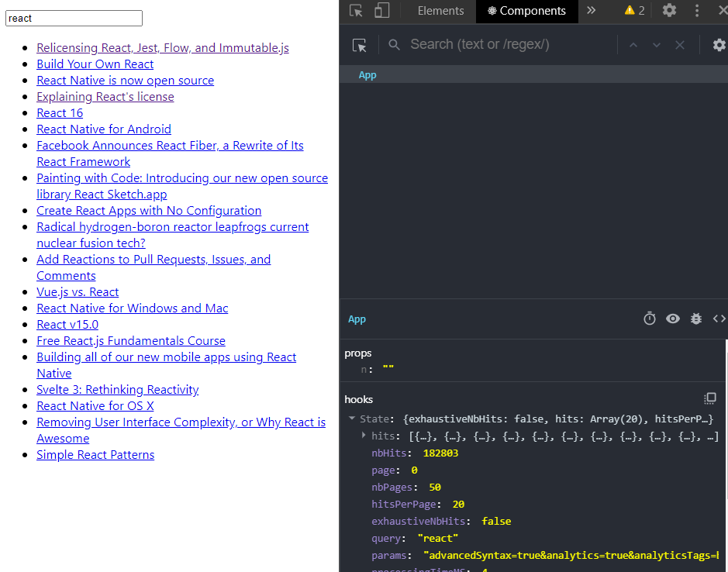Open DevTools settings gear
The width and height of the screenshot is (728, 572).
669,10
